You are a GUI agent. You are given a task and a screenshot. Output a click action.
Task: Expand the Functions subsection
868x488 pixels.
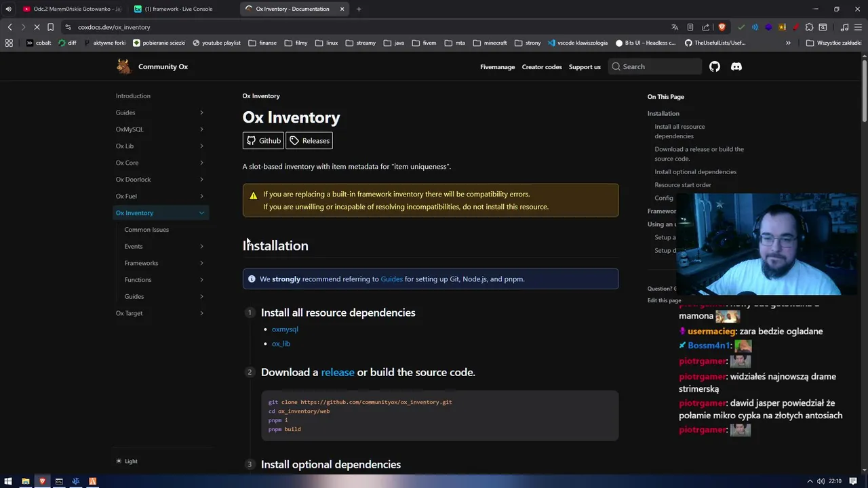pos(201,279)
